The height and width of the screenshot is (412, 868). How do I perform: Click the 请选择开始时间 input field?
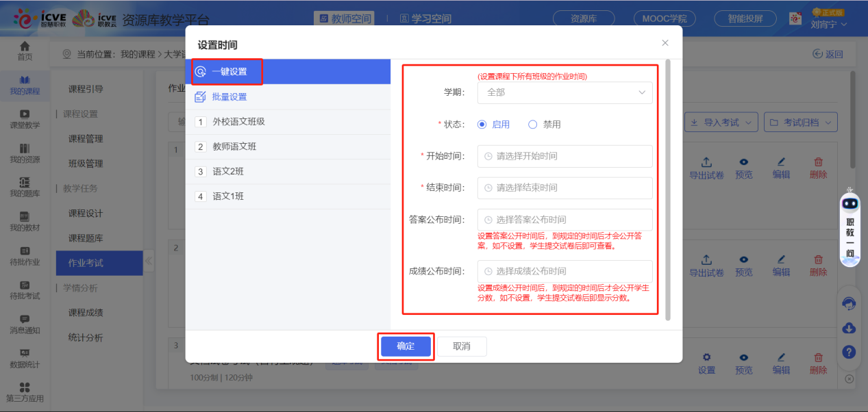(564, 156)
